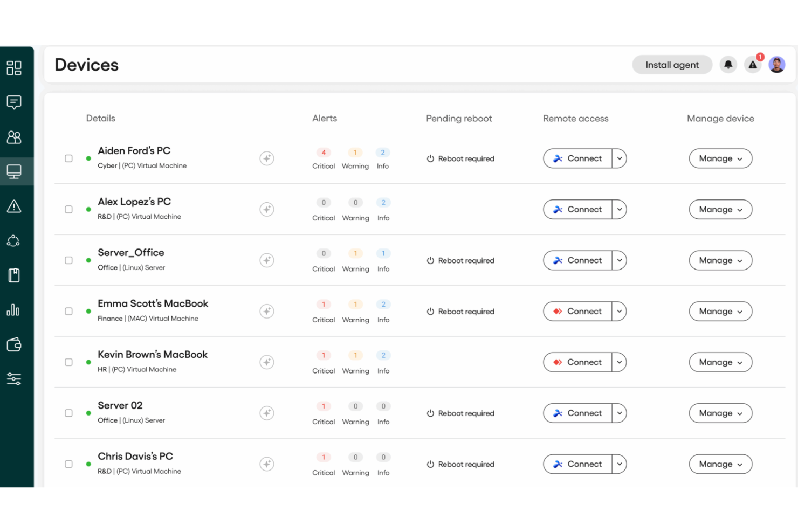Open the billing wallet icon in sidebar
This screenshot has height=532, width=798.
click(x=14, y=344)
